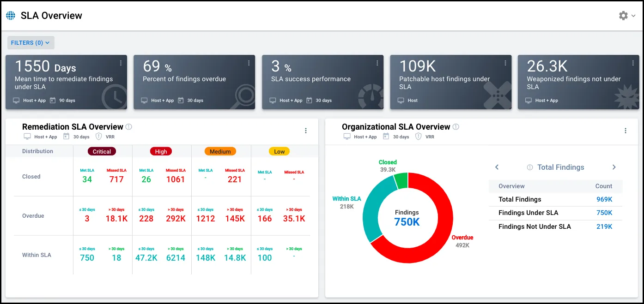Click the 69 % findings overdue card

point(194,82)
